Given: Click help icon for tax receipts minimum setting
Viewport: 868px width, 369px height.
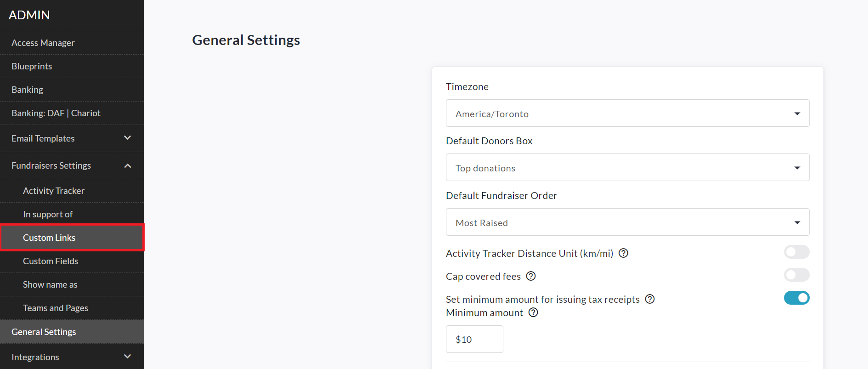Looking at the screenshot, I should pyautogui.click(x=650, y=299).
